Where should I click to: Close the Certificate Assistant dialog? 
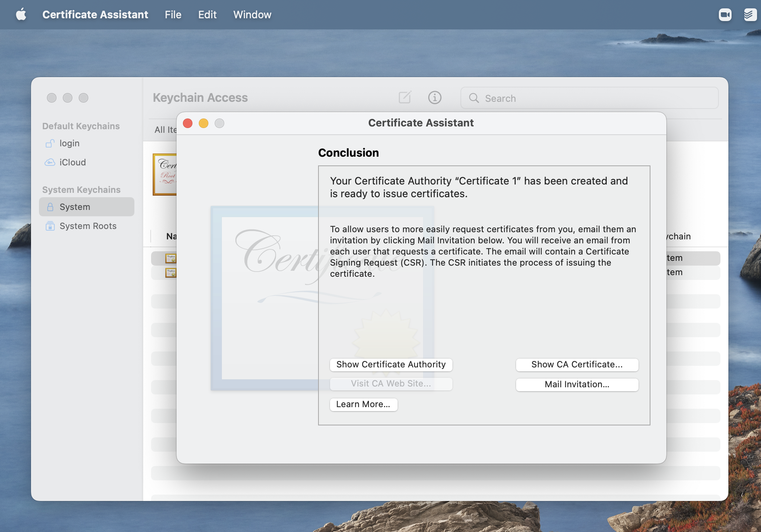(x=188, y=123)
